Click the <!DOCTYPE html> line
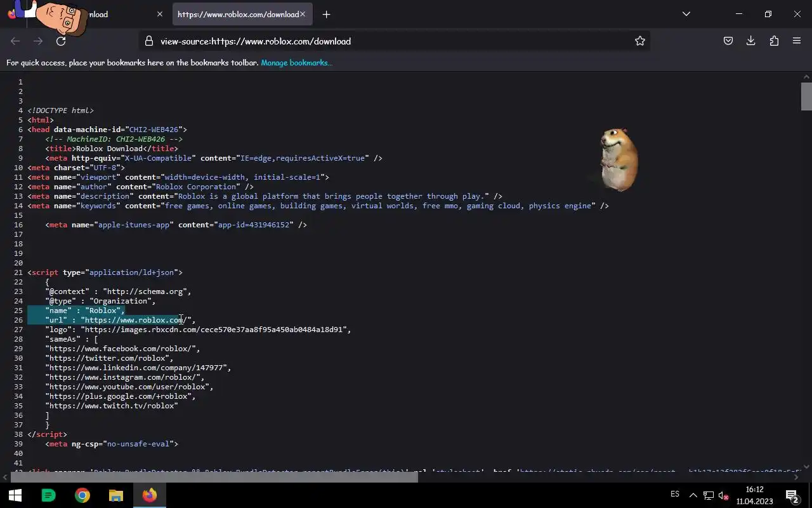The image size is (812, 508). coord(60,110)
